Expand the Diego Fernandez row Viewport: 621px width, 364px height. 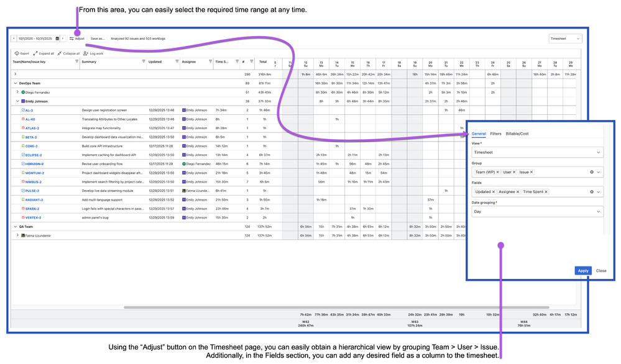coord(17,92)
